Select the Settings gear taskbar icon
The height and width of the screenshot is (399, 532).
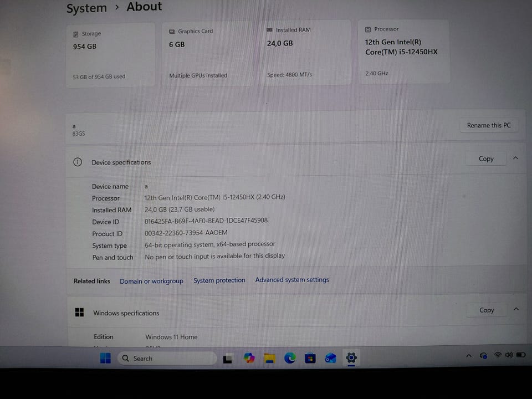(x=351, y=357)
